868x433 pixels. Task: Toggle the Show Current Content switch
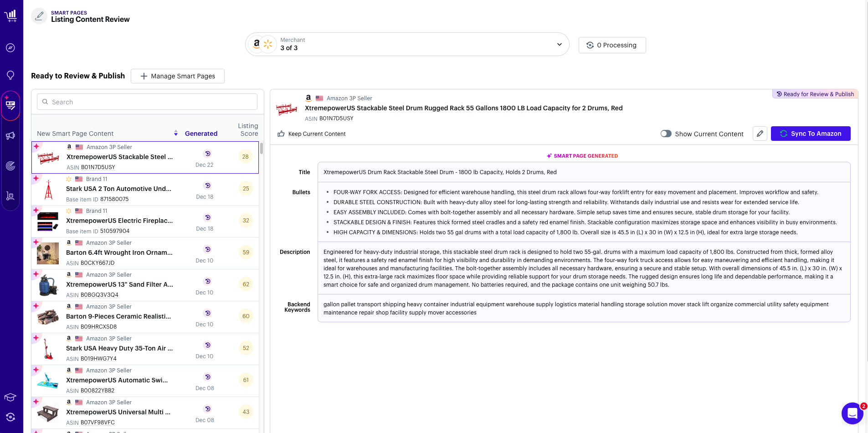click(666, 134)
